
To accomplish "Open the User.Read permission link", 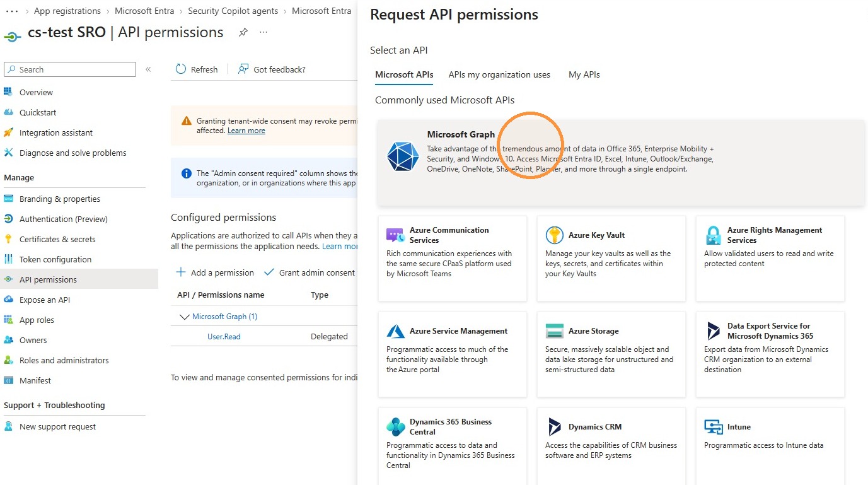I will coord(224,337).
